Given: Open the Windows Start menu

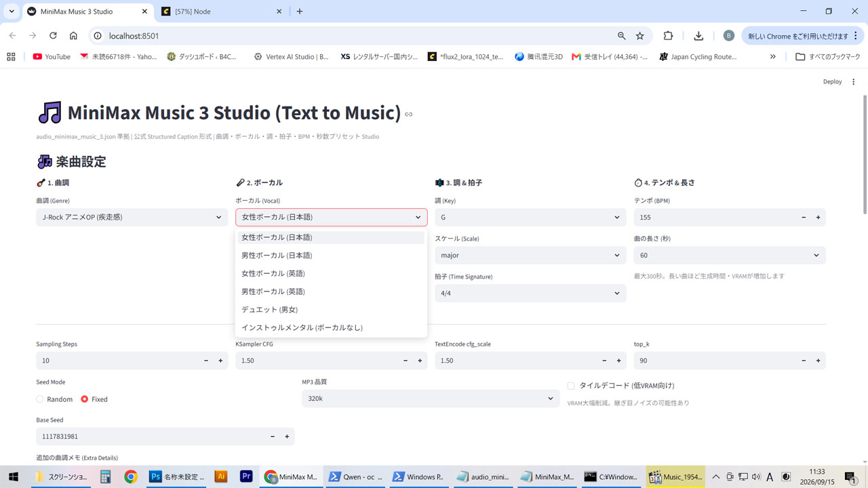Looking at the screenshot, I should (x=13, y=476).
